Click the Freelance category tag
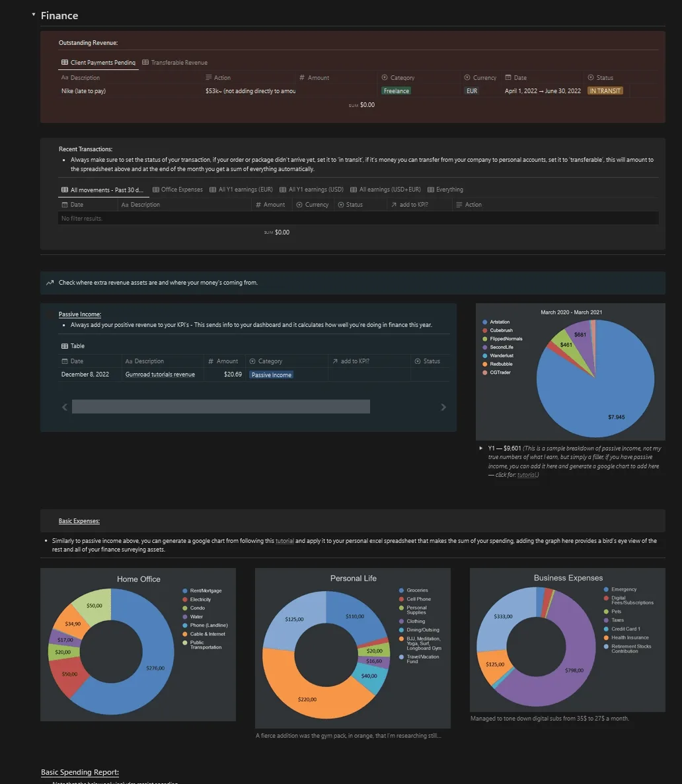 click(x=397, y=91)
